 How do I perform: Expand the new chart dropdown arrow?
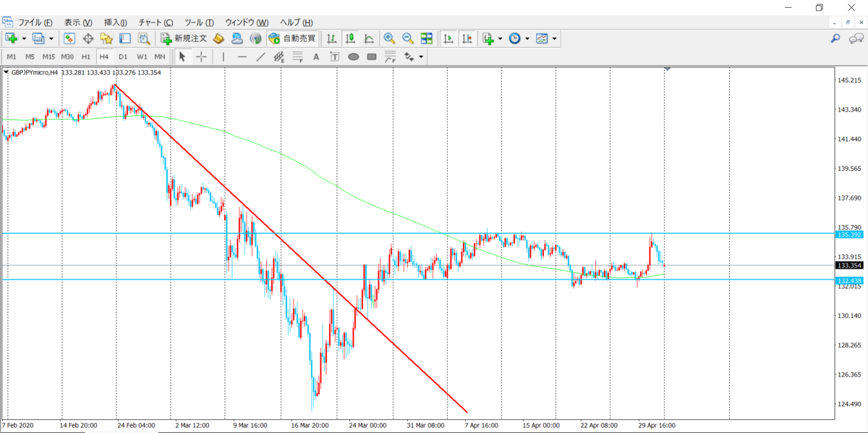tap(24, 38)
